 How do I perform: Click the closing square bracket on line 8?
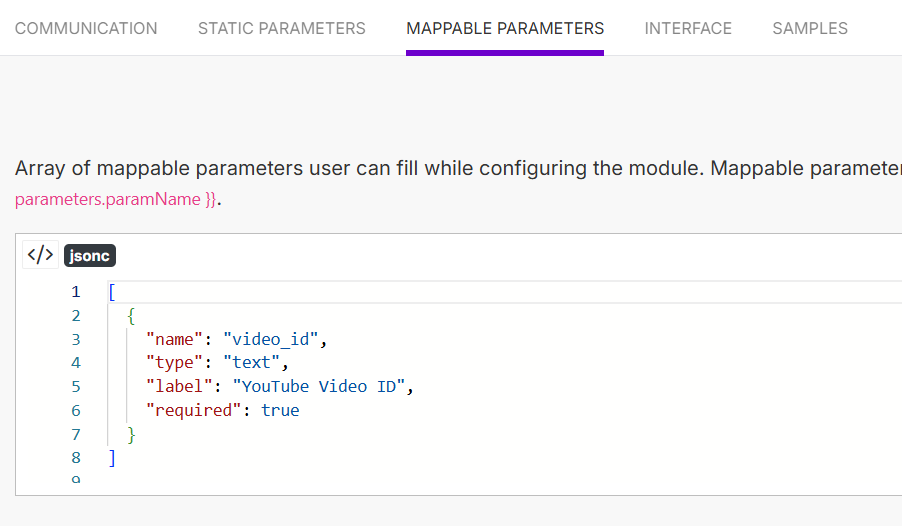click(x=112, y=458)
